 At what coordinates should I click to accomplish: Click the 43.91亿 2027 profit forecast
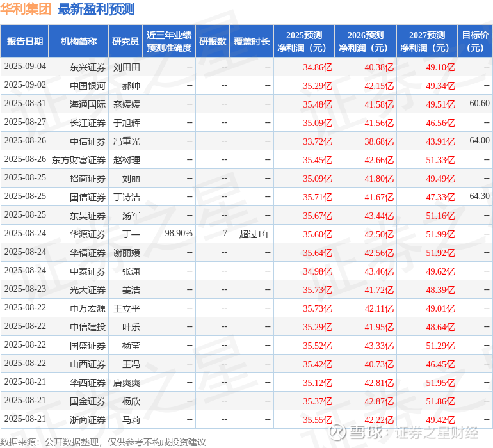[440, 141]
